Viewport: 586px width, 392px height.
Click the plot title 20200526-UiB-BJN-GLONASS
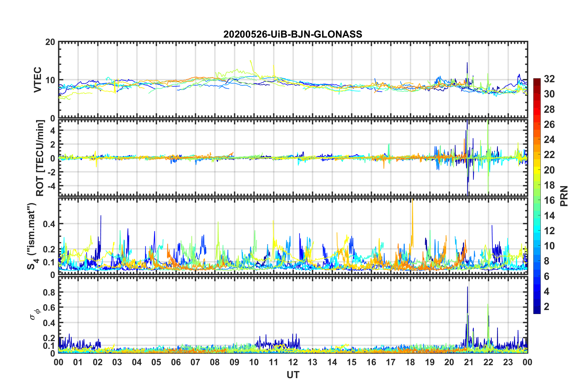click(293, 34)
